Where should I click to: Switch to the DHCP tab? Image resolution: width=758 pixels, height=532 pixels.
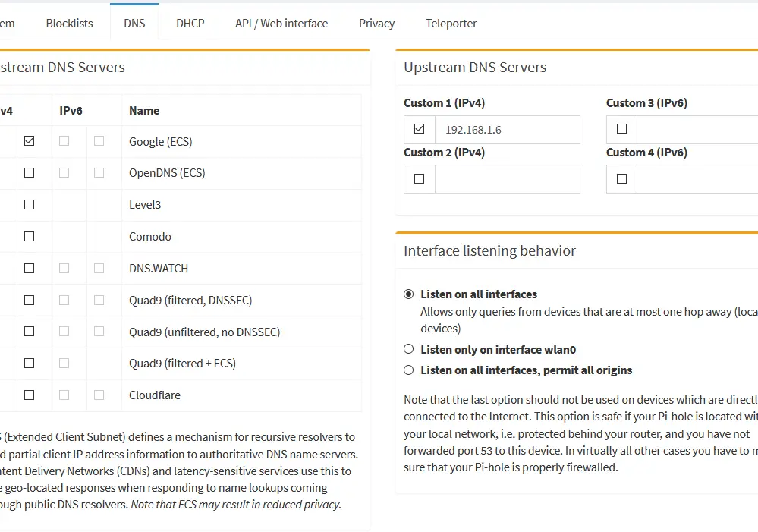(190, 24)
